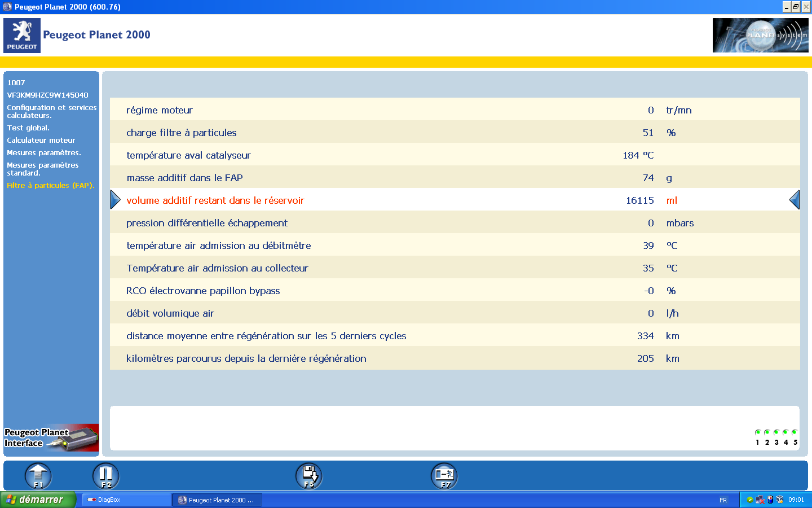Select 'Filtre à particules (FAP).' sidebar item
The width and height of the screenshot is (812, 508).
(x=51, y=185)
